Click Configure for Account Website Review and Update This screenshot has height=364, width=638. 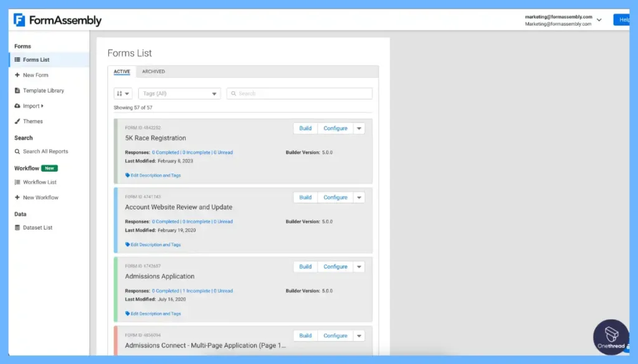(335, 197)
